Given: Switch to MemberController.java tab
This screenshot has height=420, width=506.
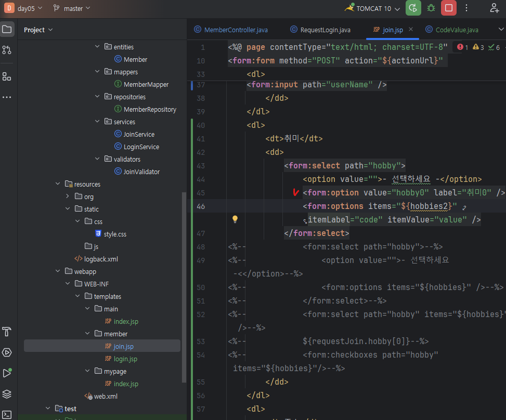Looking at the screenshot, I should [230, 30].
